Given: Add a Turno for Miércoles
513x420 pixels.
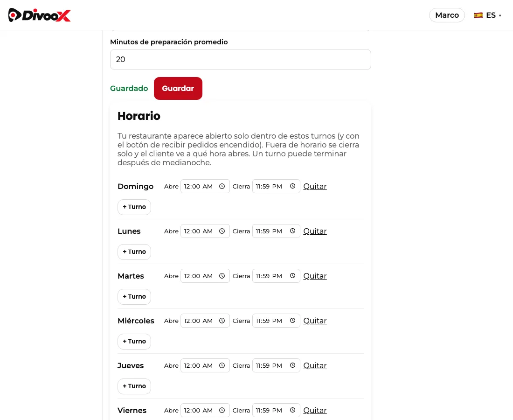Looking at the screenshot, I should (134, 342).
